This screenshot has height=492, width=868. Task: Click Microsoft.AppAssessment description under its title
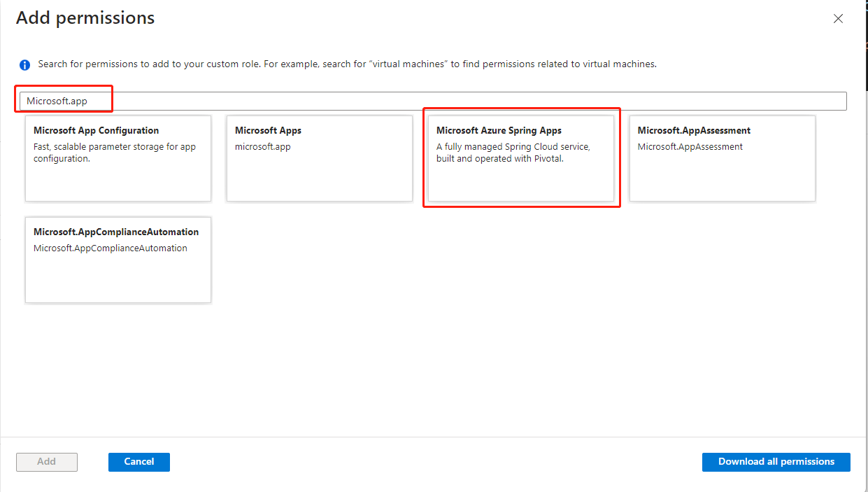tap(690, 147)
